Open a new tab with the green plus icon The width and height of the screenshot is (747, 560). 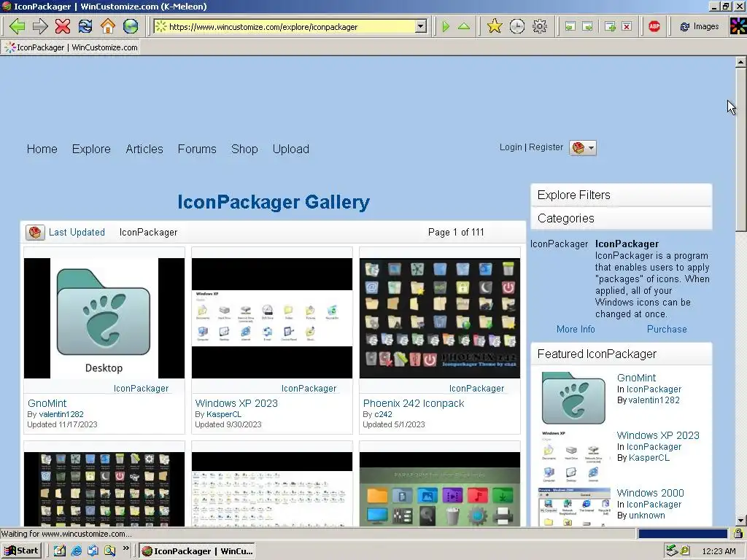point(611,27)
